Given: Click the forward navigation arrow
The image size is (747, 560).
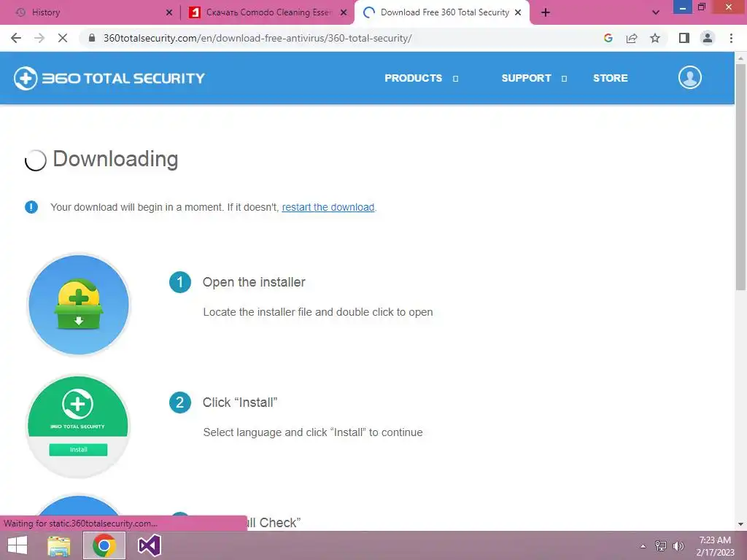Looking at the screenshot, I should 39,38.
